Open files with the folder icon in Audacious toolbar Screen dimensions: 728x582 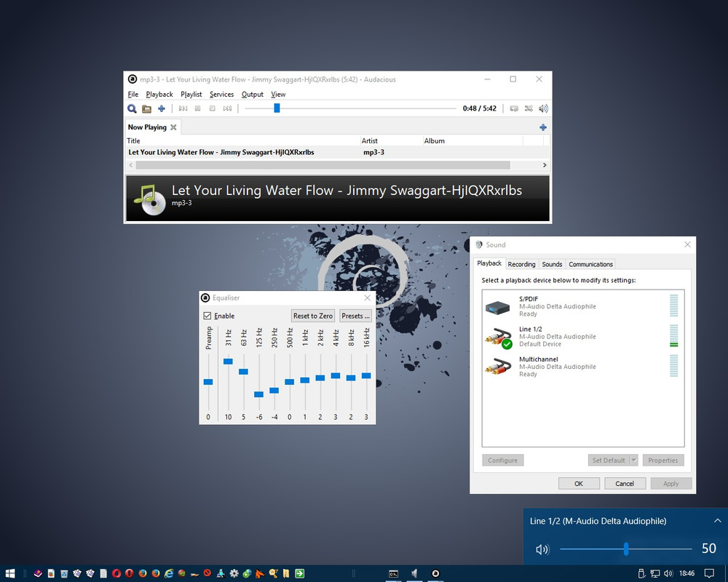[x=147, y=108]
